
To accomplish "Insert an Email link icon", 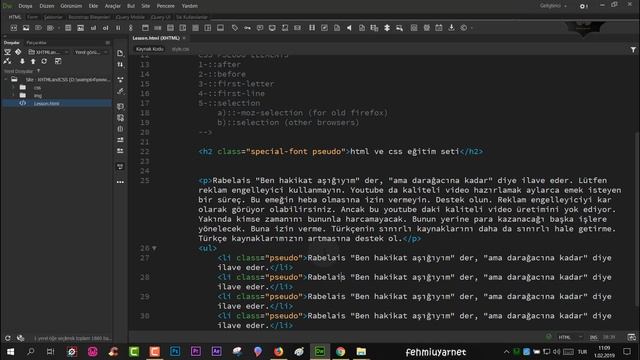I will click(297, 28).
